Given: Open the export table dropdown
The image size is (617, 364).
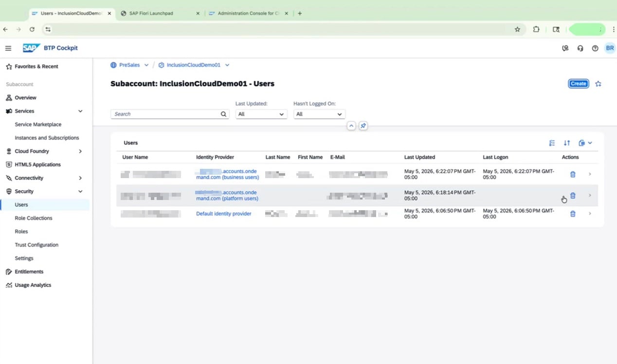Looking at the screenshot, I should point(585,143).
